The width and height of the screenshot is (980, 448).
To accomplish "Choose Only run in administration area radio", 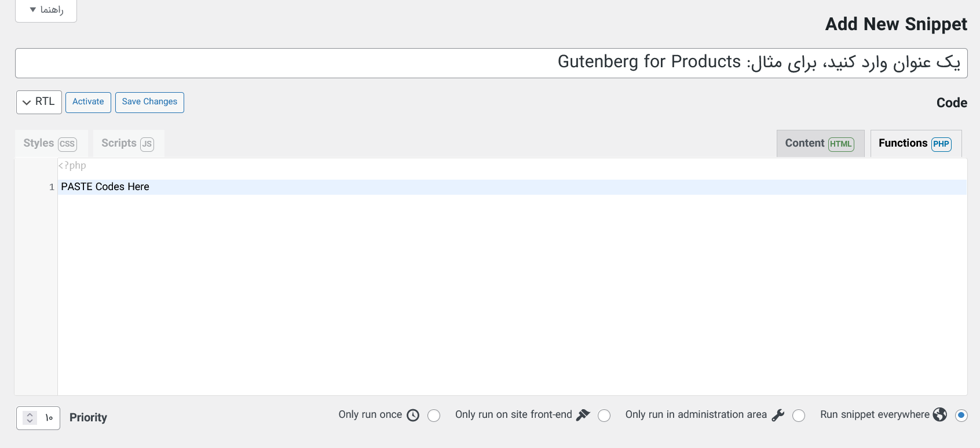I will point(799,416).
